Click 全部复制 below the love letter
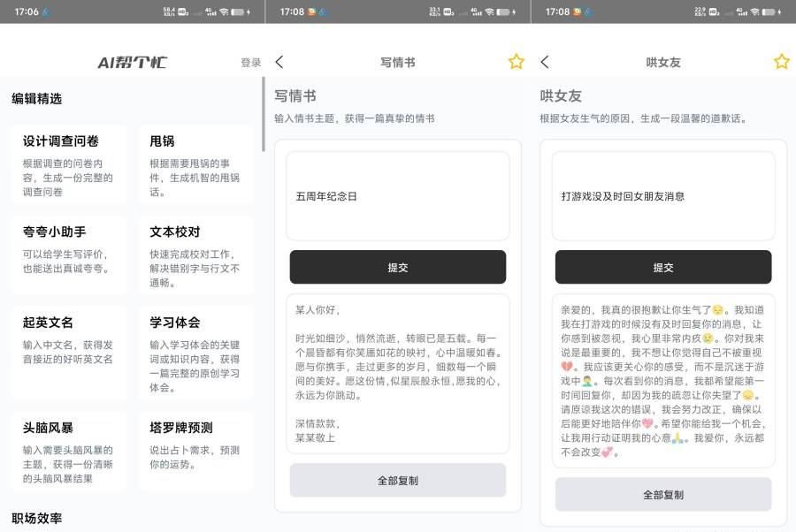The width and height of the screenshot is (796, 532). pos(398,481)
